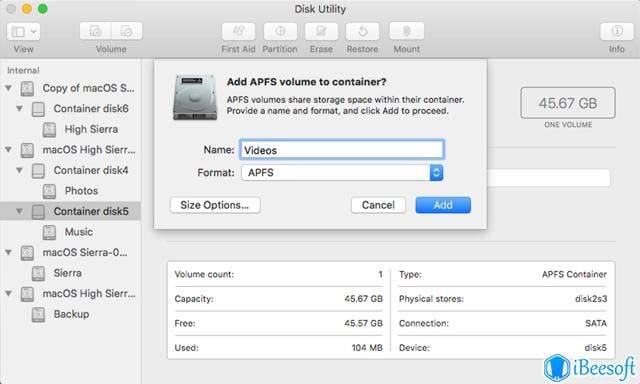The height and width of the screenshot is (384, 640).
Task: Cancel the add volume dialog
Action: [x=378, y=205]
